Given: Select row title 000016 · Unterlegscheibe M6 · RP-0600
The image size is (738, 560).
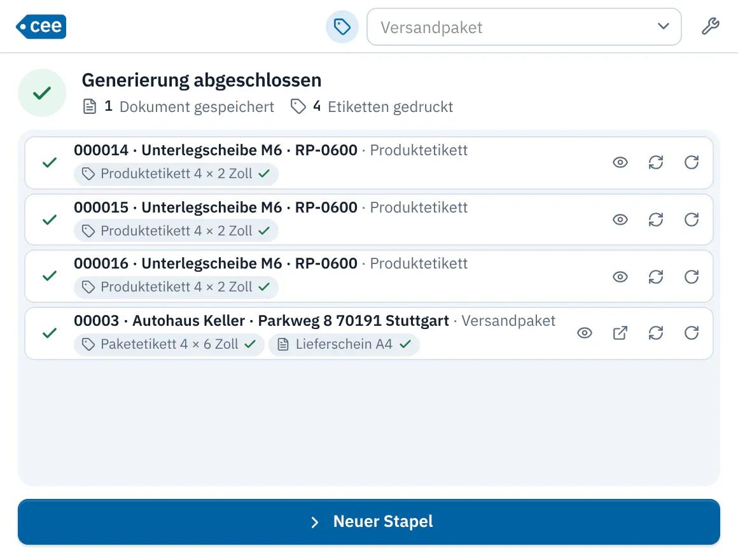Looking at the screenshot, I should (216, 263).
